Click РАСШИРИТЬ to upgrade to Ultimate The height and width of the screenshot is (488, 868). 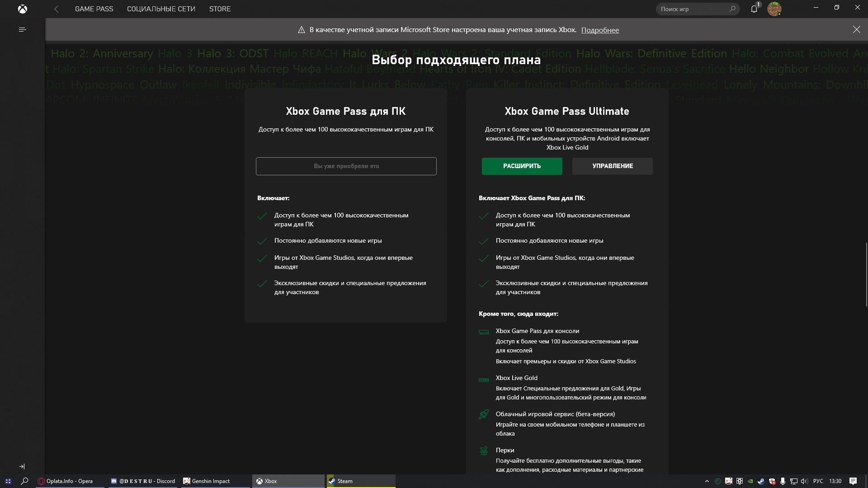(x=522, y=166)
